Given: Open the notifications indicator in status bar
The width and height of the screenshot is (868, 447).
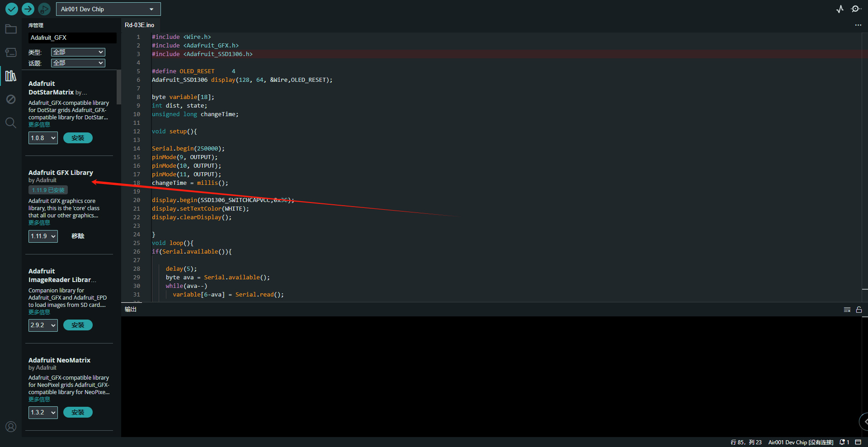Looking at the screenshot, I should pyautogui.click(x=844, y=442).
